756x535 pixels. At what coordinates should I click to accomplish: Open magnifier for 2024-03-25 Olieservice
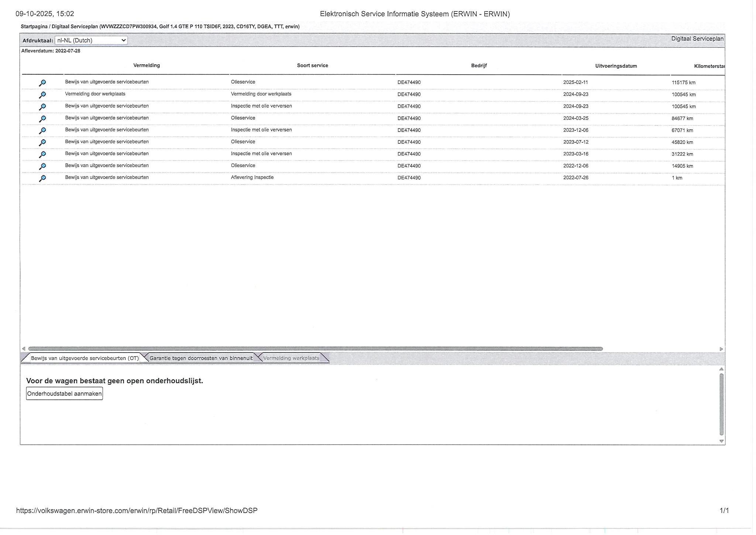(x=42, y=119)
